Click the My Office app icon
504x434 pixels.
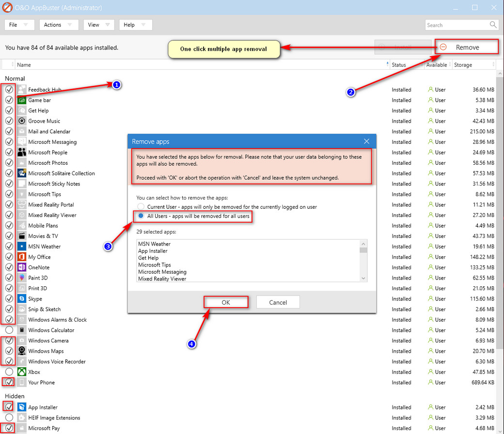(x=21, y=257)
